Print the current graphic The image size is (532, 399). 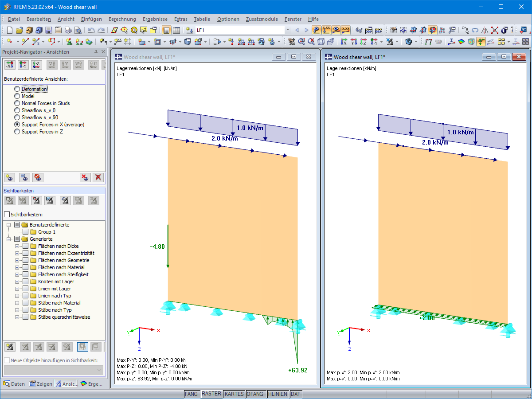click(68, 30)
